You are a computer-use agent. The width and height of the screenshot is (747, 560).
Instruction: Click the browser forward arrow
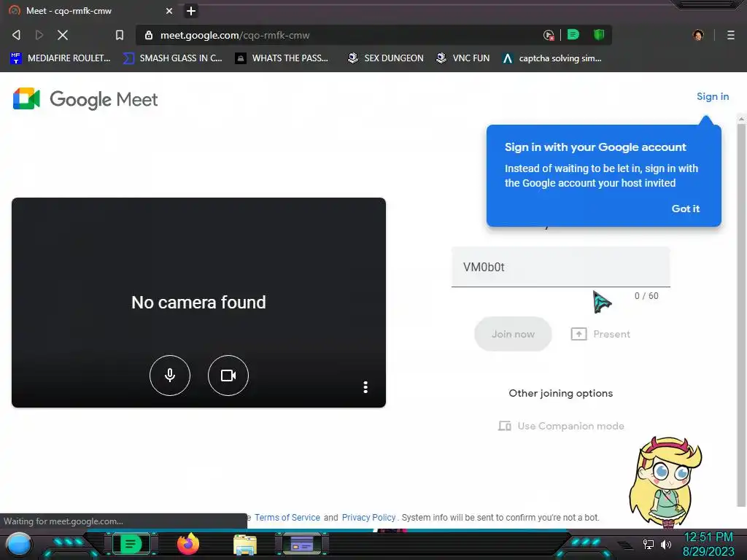point(39,35)
